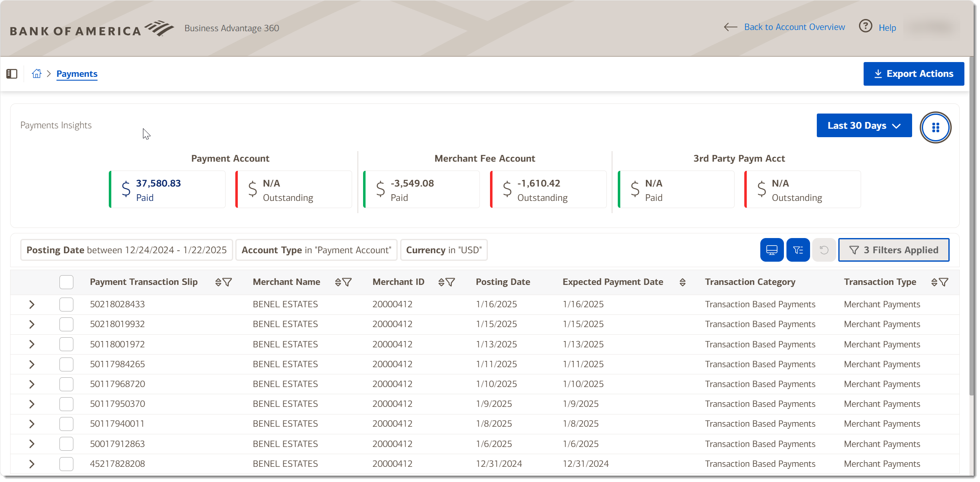Check the box for slip 50117984265
This screenshot has height=482, width=980.
tap(66, 364)
